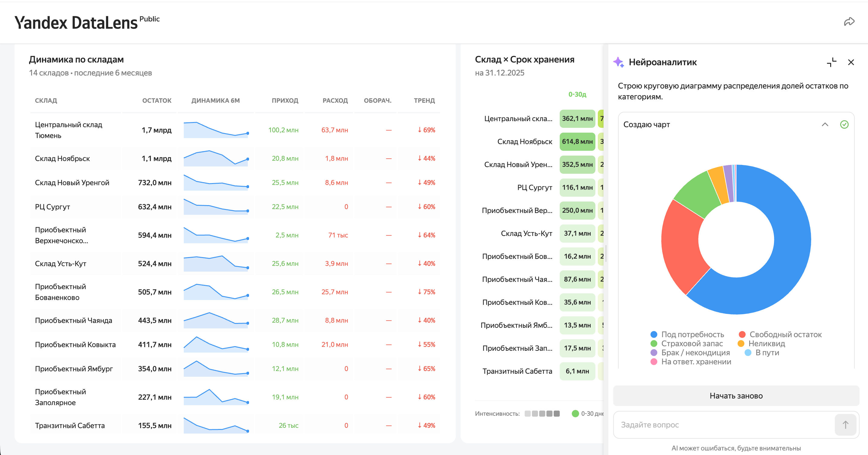Sort table by ТРЕНД column header
This screenshot has width=868, height=455.
pyautogui.click(x=424, y=100)
